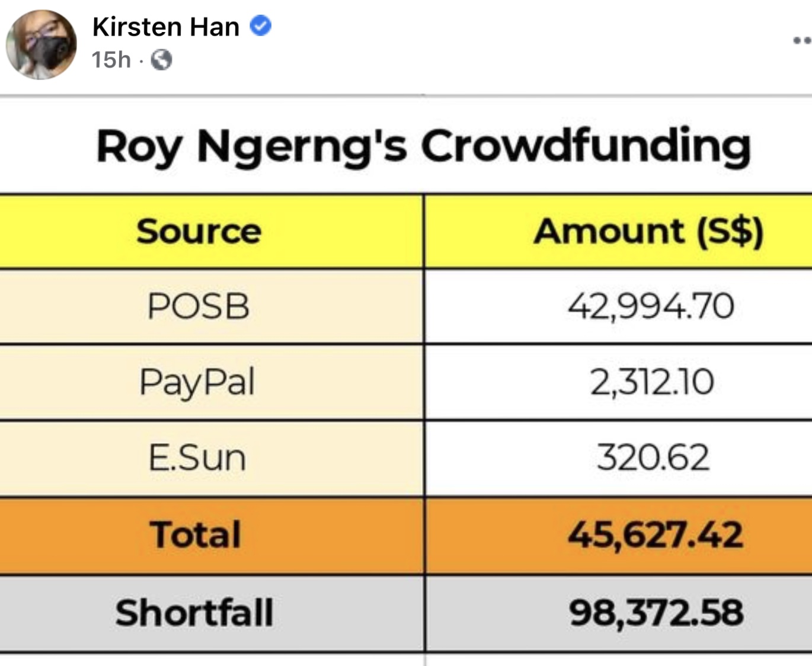Click the orange Total row label
This screenshot has height=666, width=812.
click(196, 534)
